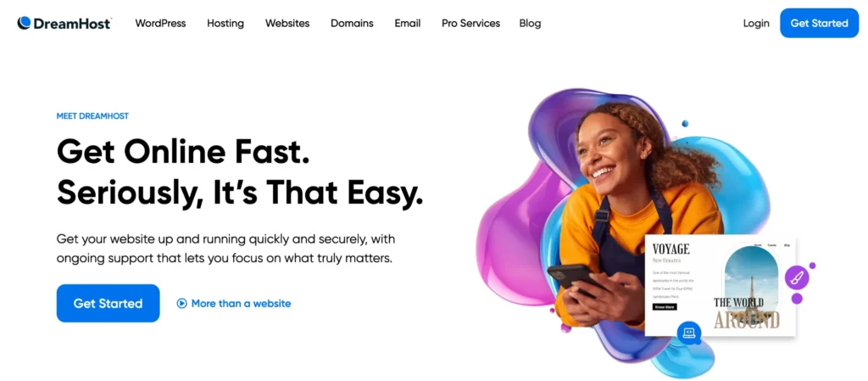Click the blue code laptop icon below the mockup
The image size is (868, 381).
689,333
